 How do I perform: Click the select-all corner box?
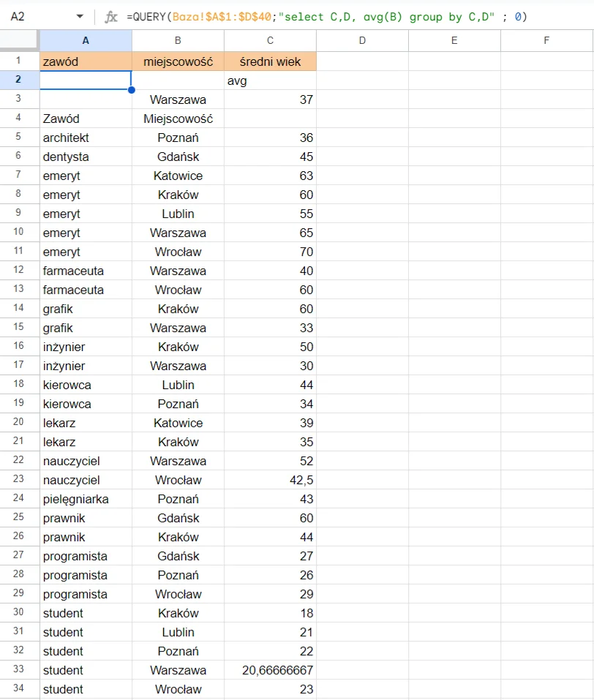pyautogui.click(x=20, y=41)
